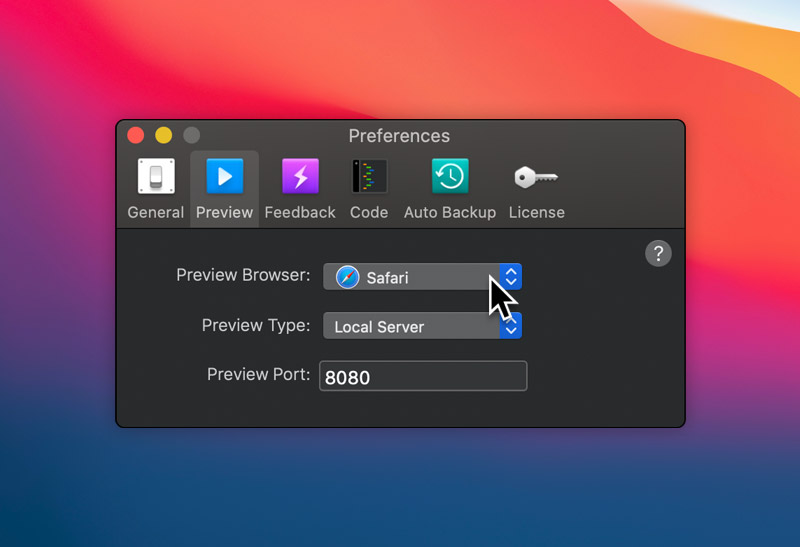800x547 pixels.
Task: Click the Preferences window title
Action: coord(399,136)
